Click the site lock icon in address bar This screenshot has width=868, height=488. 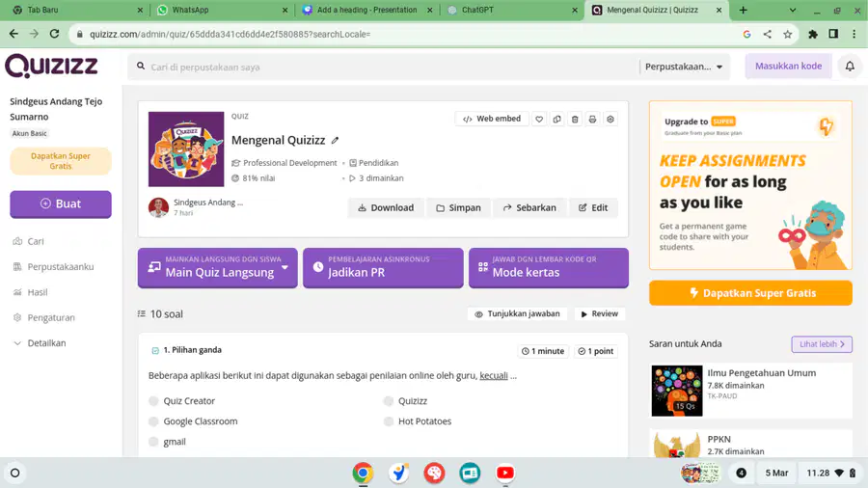pyautogui.click(x=80, y=35)
